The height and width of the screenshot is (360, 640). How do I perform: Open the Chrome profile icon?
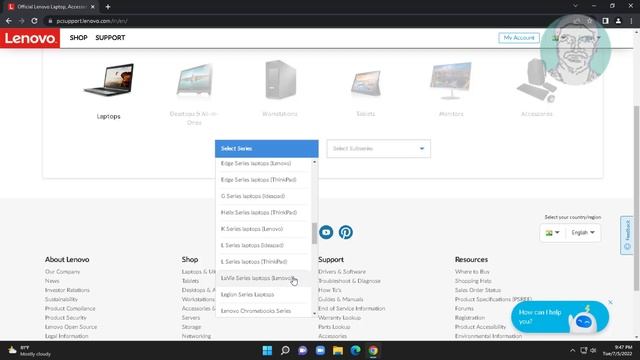618,21
